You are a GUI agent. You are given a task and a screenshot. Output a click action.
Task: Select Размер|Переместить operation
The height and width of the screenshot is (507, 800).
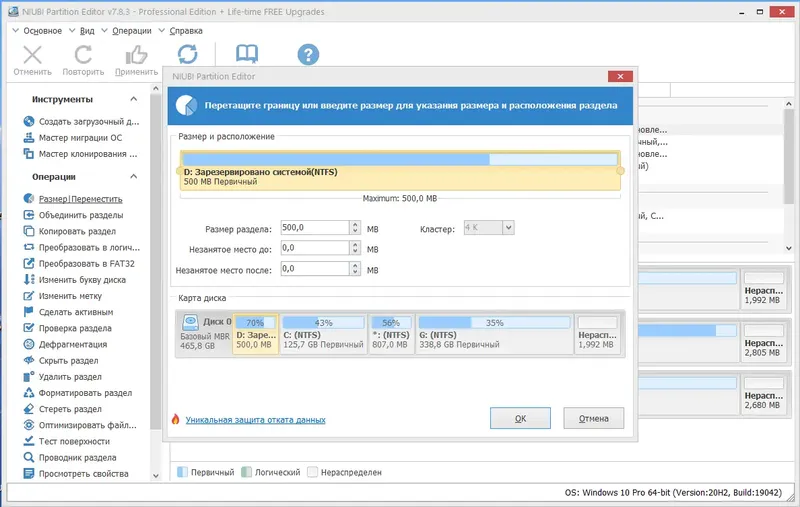(x=81, y=199)
